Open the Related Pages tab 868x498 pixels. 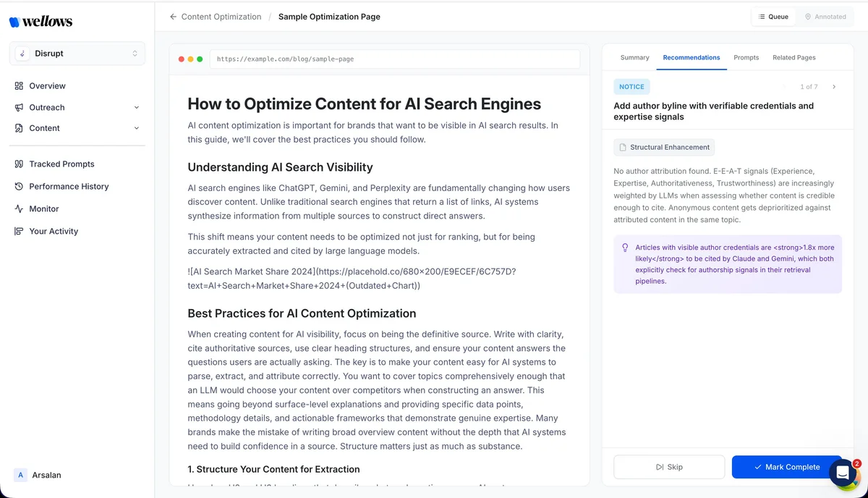tap(793, 57)
